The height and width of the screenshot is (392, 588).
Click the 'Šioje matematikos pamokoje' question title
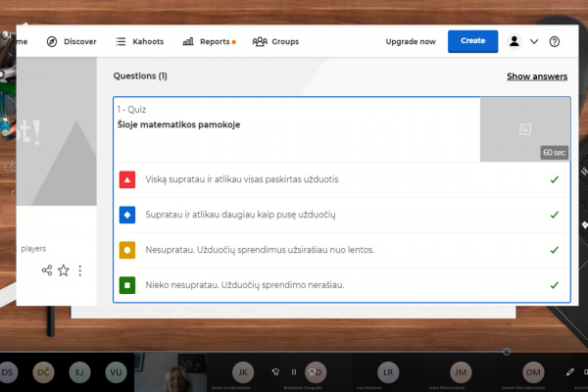(178, 124)
